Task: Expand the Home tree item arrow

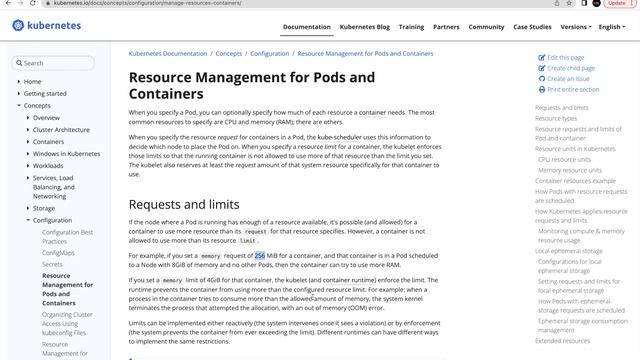Action: pos(19,82)
